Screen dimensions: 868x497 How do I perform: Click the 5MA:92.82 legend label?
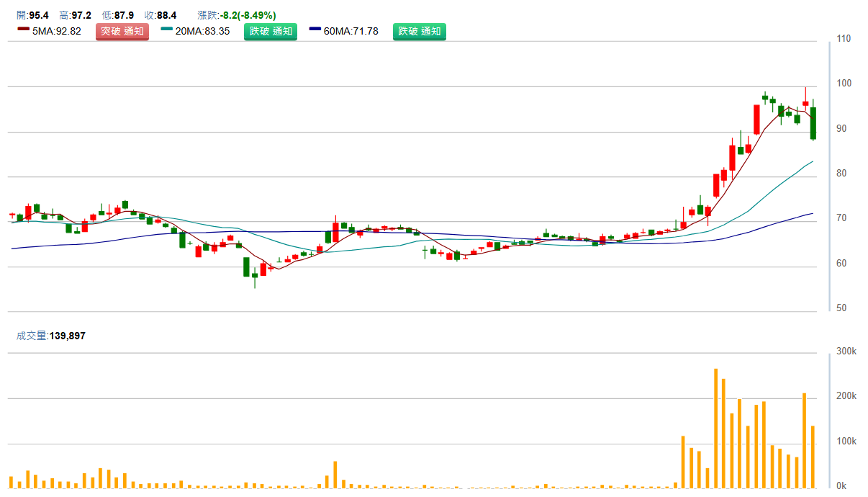57,32
